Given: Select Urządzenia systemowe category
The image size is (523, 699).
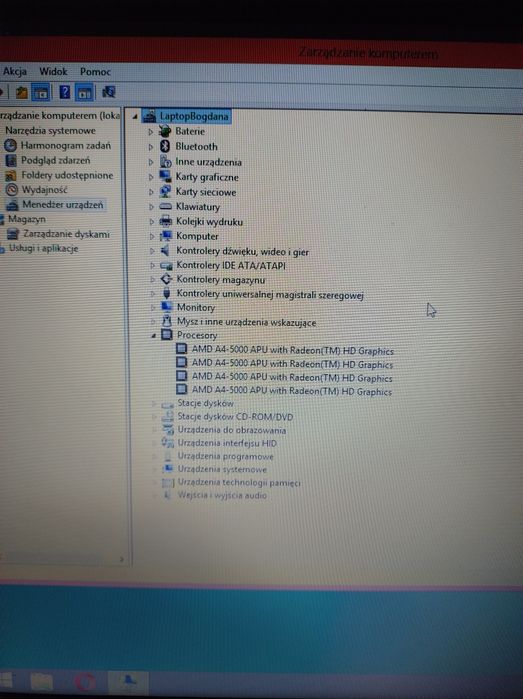Looking at the screenshot, I should point(222,469).
